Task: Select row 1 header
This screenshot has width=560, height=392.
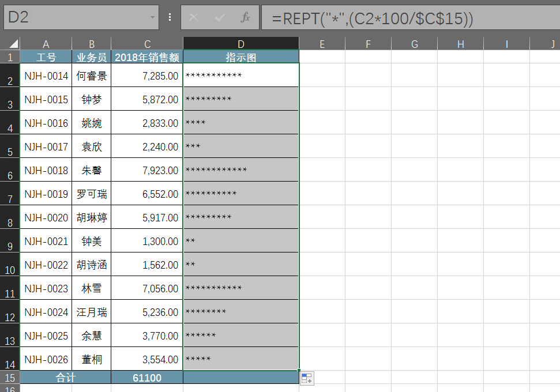Action: point(10,56)
